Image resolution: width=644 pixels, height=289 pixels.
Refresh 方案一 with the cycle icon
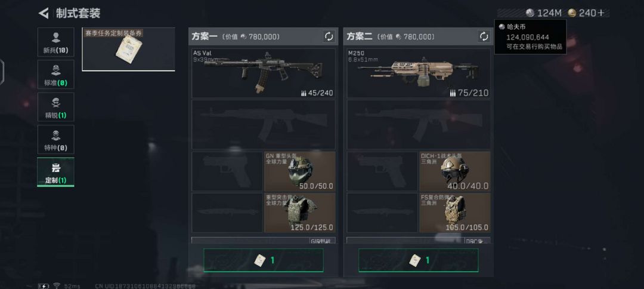click(x=329, y=36)
